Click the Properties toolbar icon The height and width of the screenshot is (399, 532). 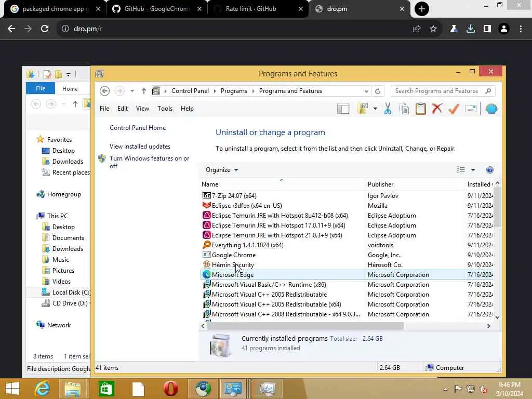471,109
